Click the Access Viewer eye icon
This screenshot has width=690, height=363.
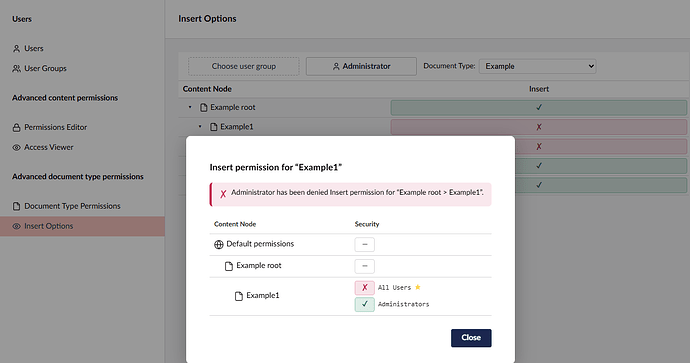click(16, 148)
